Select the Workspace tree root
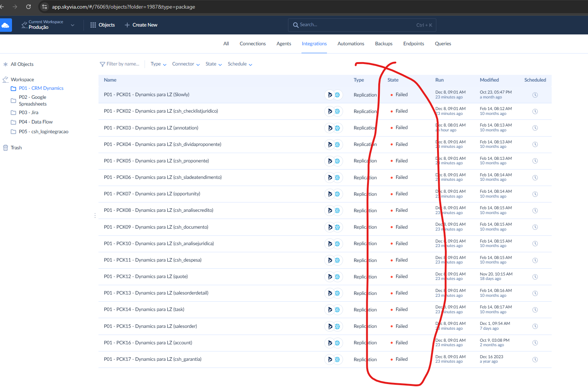The image size is (588, 387). [x=22, y=80]
